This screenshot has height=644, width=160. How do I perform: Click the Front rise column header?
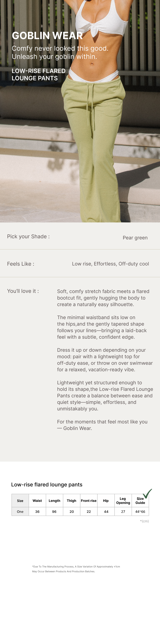[x=89, y=501]
